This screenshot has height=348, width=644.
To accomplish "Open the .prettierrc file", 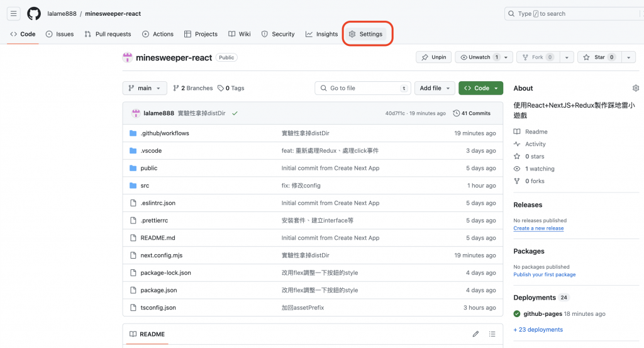I will tap(154, 221).
